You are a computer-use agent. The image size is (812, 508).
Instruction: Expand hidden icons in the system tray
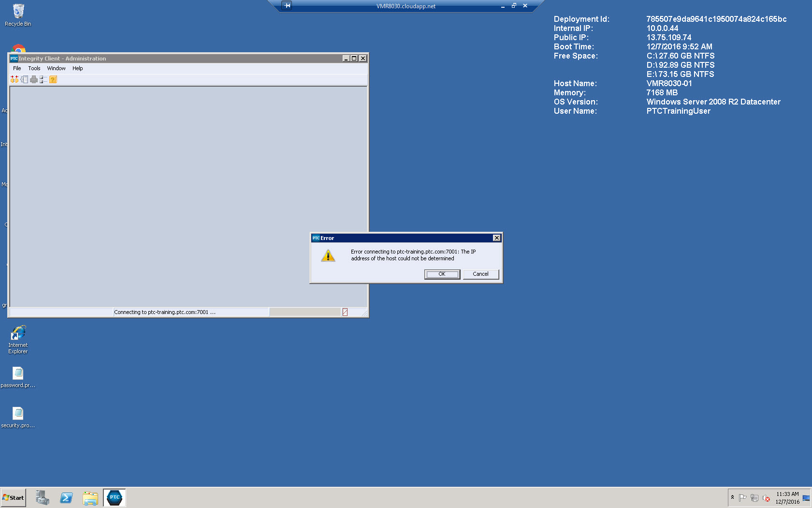733,497
